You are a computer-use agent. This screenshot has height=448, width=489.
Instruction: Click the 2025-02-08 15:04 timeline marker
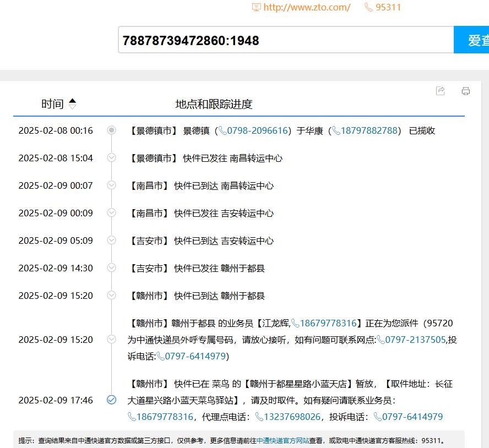tap(111, 157)
